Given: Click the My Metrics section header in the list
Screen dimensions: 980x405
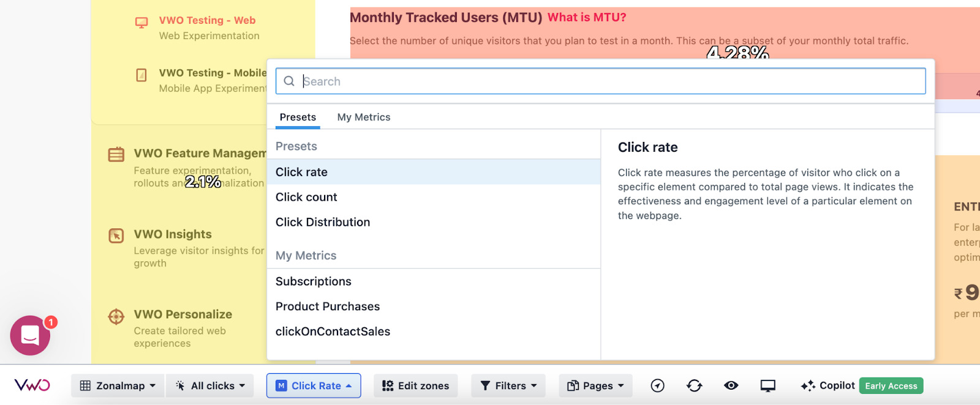Looking at the screenshot, I should pos(306,256).
